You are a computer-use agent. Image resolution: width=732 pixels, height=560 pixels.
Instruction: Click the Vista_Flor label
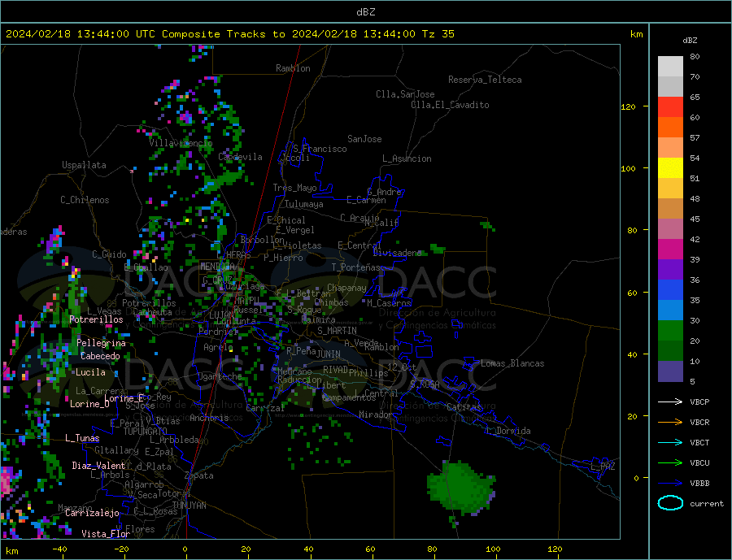(x=106, y=534)
